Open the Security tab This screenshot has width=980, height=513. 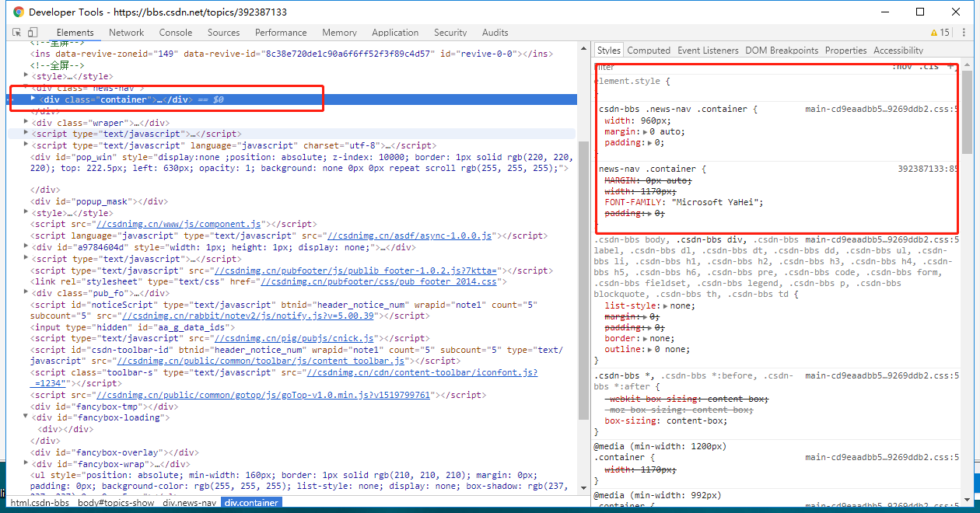(450, 33)
